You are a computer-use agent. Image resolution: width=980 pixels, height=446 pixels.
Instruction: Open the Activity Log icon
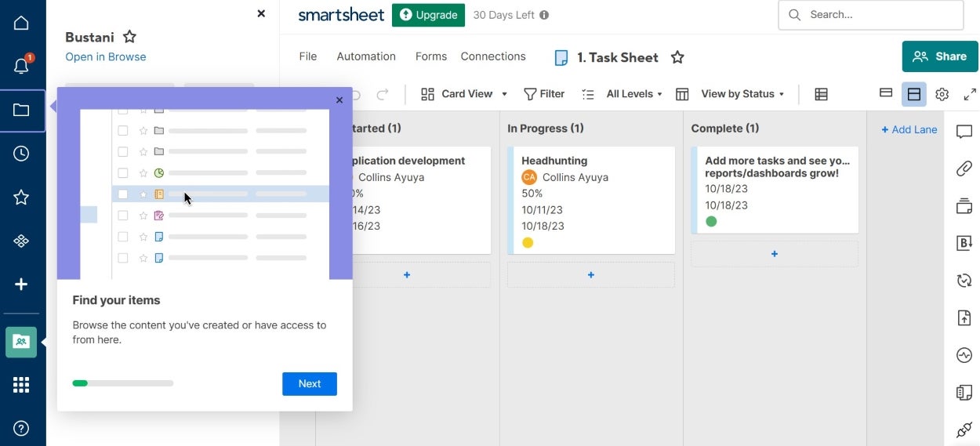[x=964, y=355]
